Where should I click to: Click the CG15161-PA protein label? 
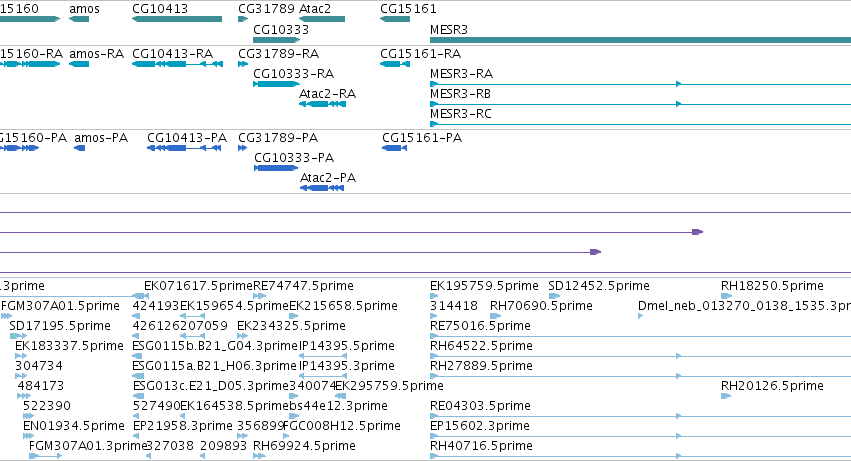422,138
